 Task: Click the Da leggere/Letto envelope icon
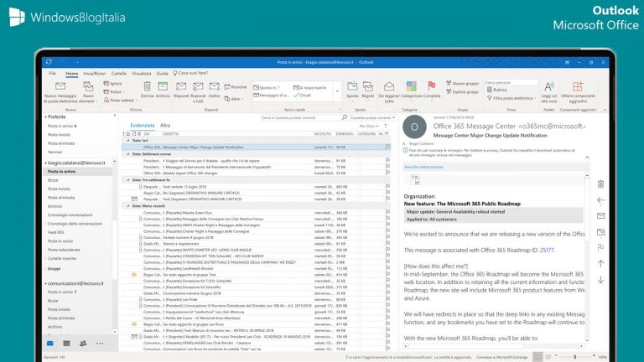[x=389, y=86]
